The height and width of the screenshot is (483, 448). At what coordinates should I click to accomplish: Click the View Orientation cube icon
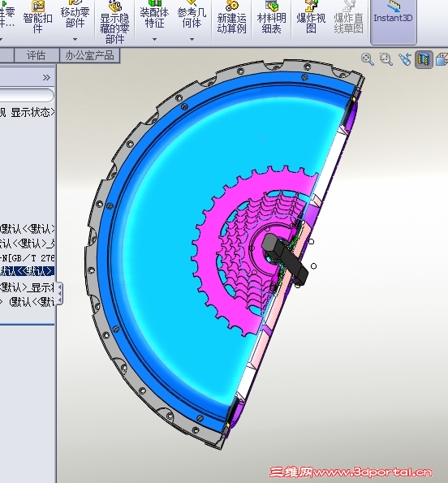(442, 58)
